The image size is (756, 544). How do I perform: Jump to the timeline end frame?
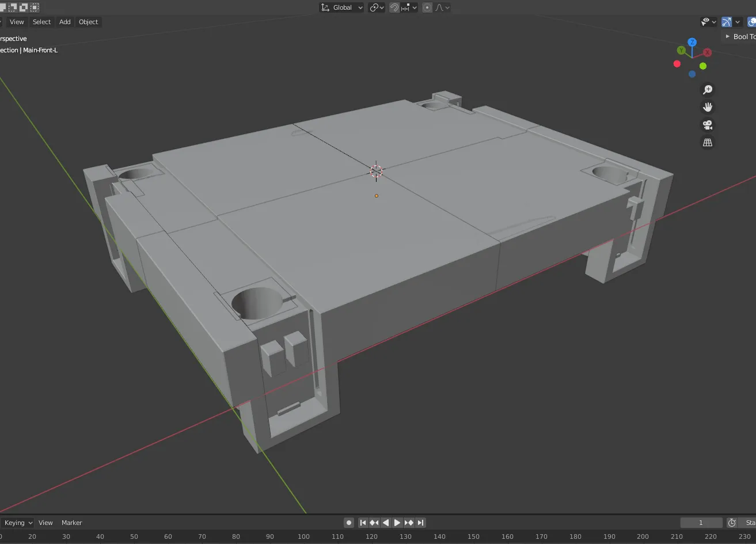point(421,523)
